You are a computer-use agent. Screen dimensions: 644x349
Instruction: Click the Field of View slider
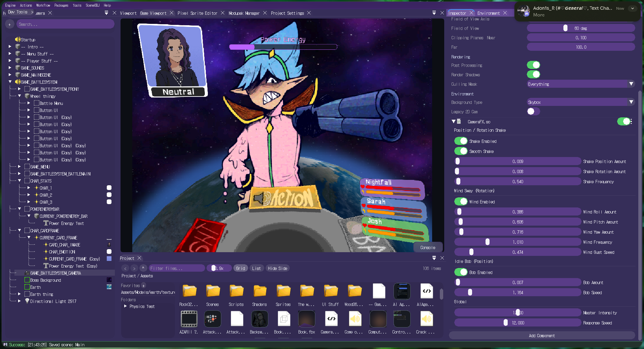pyautogui.click(x=581, y=28)
